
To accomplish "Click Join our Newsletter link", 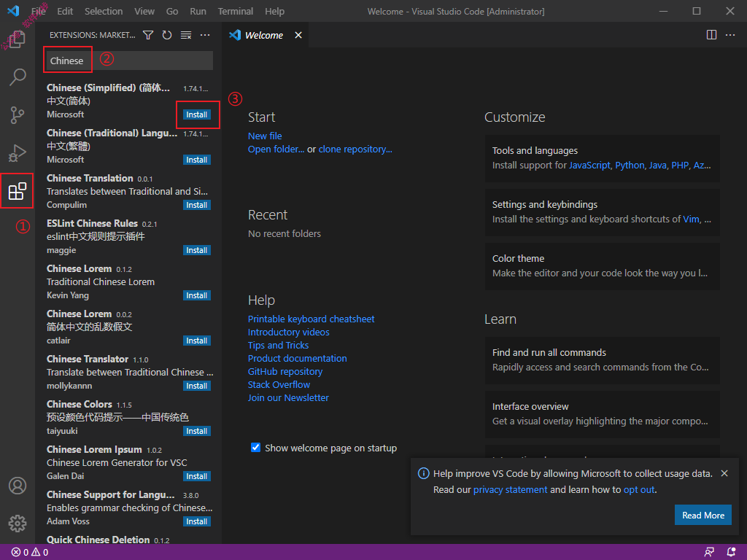I will (288, 397).
